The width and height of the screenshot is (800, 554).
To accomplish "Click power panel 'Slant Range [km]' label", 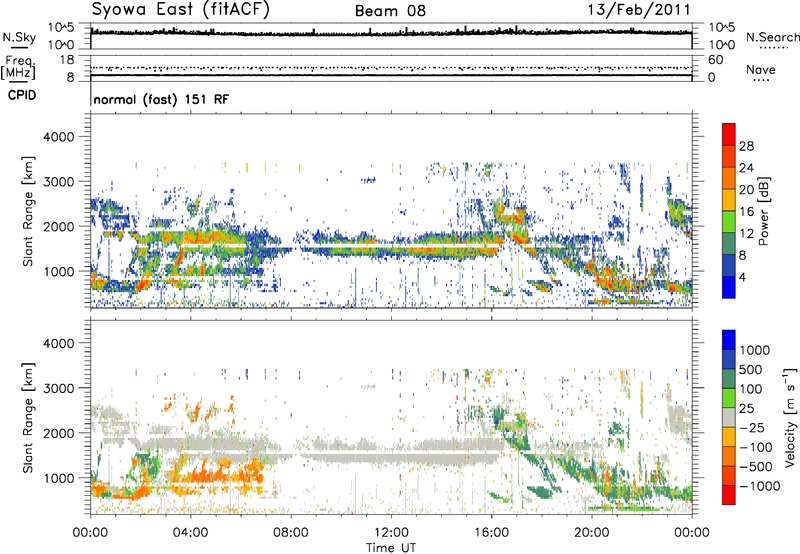I will pos(28,211).
